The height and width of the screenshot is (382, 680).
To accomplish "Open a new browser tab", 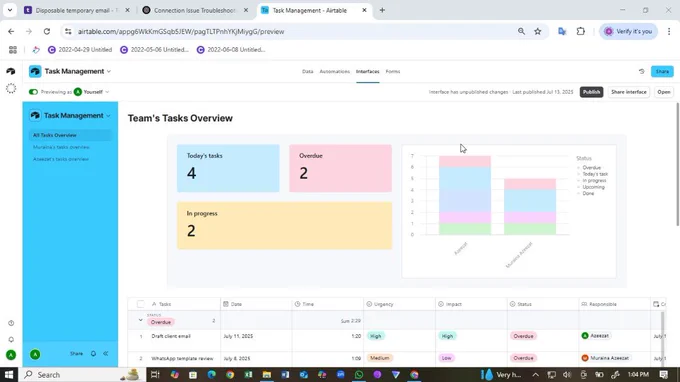I will click(x=382, y=10).
